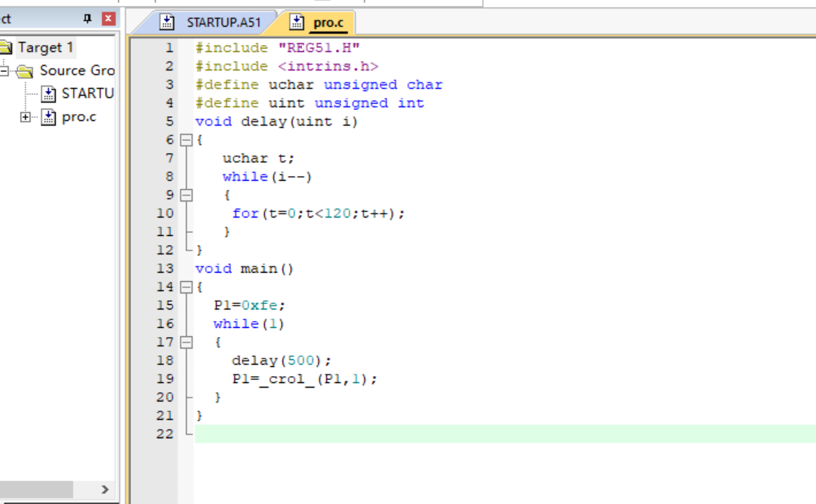Select STARTU file in project tree

tap(87, 93)
